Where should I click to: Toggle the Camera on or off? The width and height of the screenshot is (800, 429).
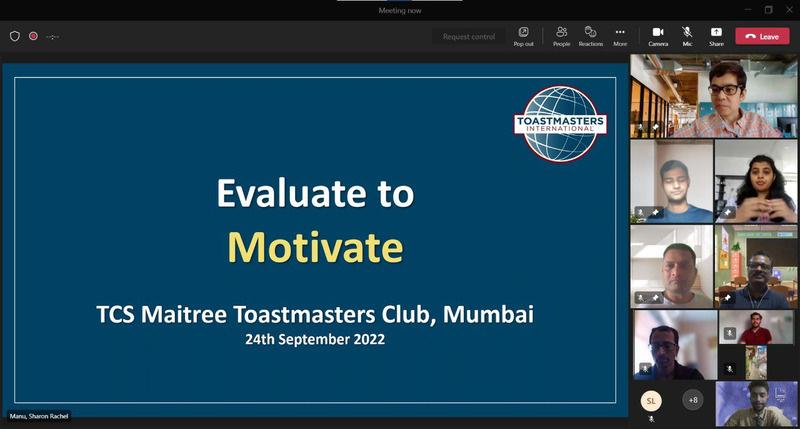click(x=658, y=37)
